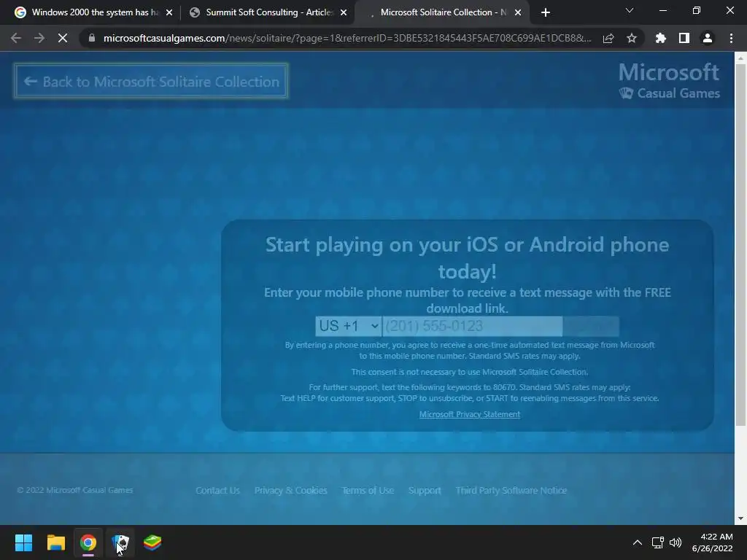747x560 pixels.
Task: Click the URL address bar
Action: point(347,38)
